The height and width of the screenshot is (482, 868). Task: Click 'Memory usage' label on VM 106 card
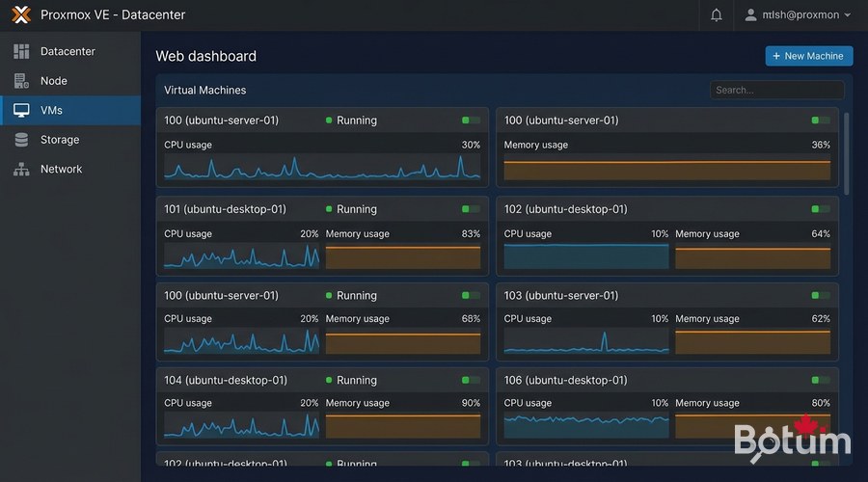point(707,403)
